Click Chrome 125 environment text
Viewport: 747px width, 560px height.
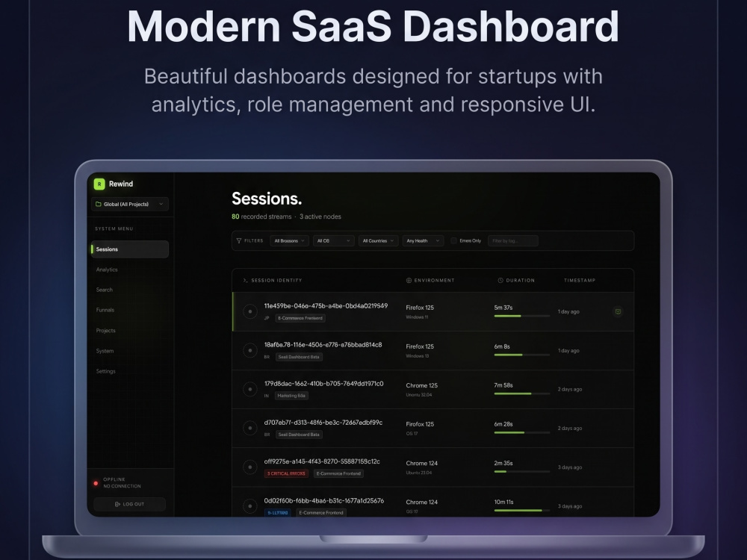click(x=421, y=386)
